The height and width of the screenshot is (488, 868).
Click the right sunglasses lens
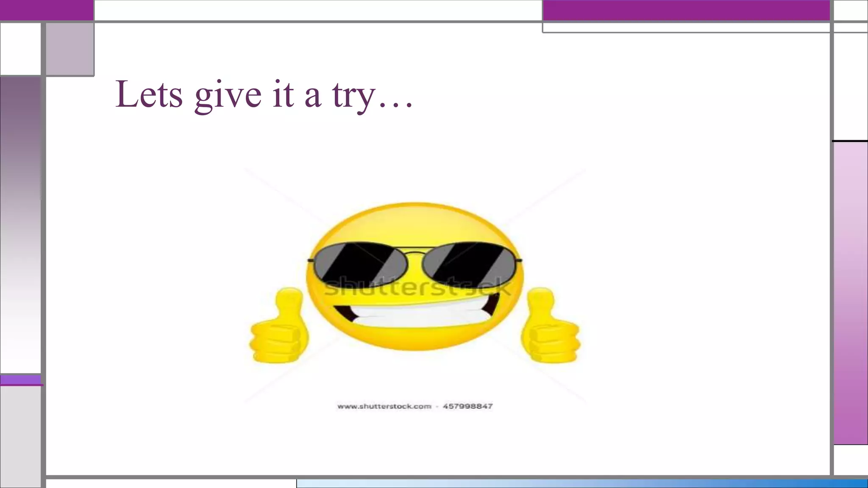(x=470, y=261)
